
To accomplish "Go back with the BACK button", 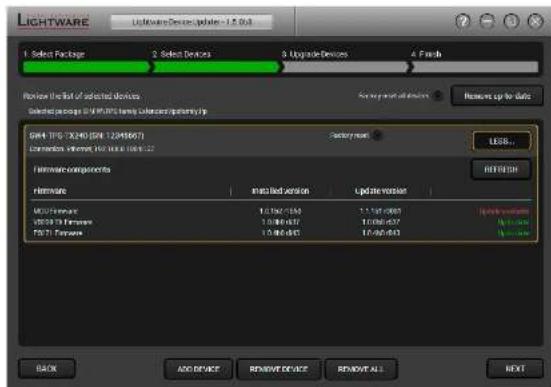I will click(46, 369).
